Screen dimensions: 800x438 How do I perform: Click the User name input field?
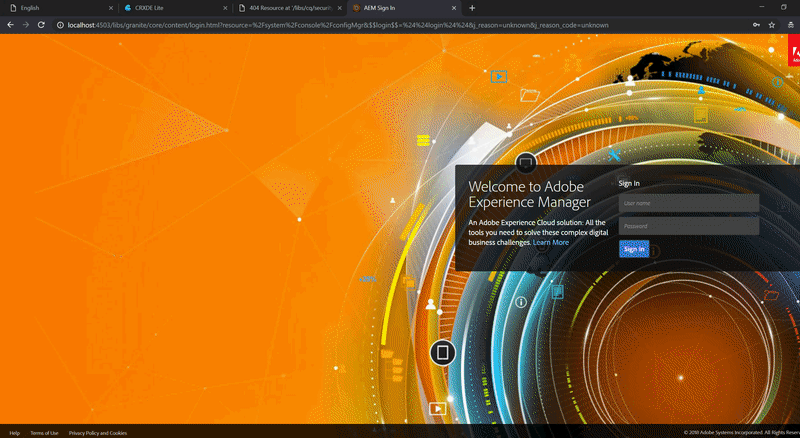tap(689, 203)
